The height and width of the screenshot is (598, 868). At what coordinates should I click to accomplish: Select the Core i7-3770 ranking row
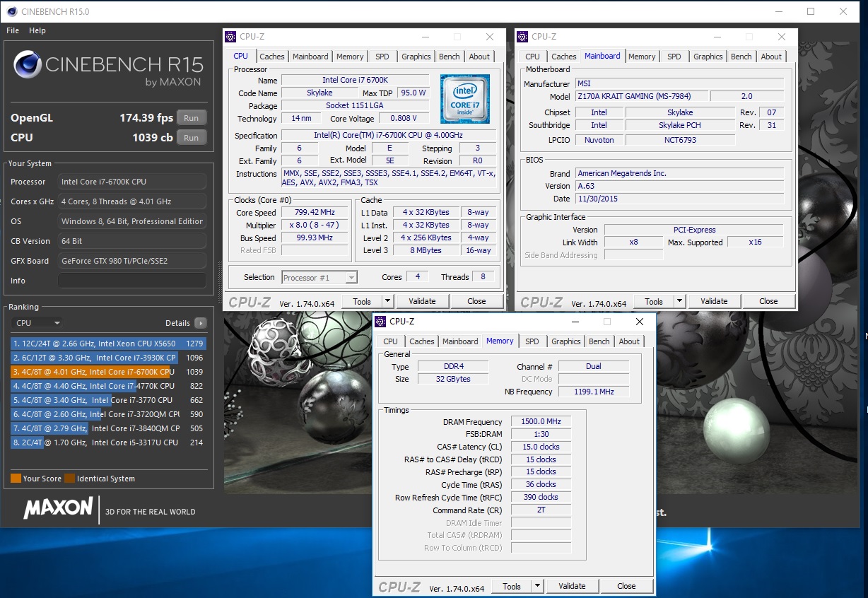coord(108,400)
